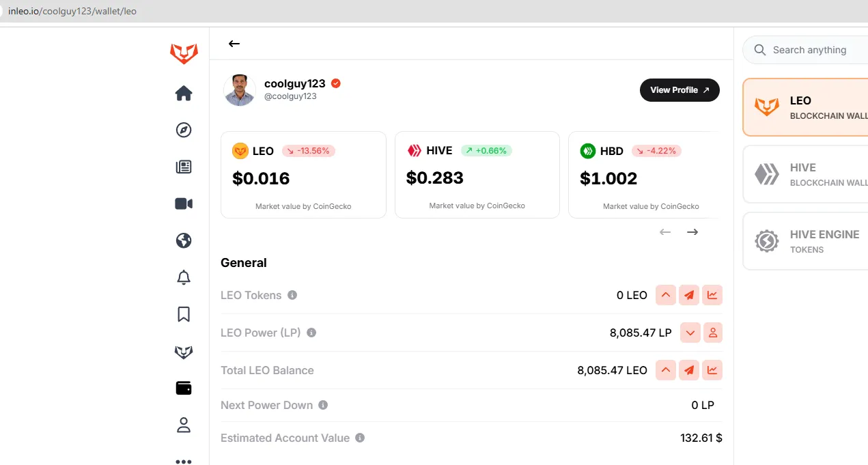Open the newspaper articles icon
Screen dimensions: 868x465
(x=184, y=167)
